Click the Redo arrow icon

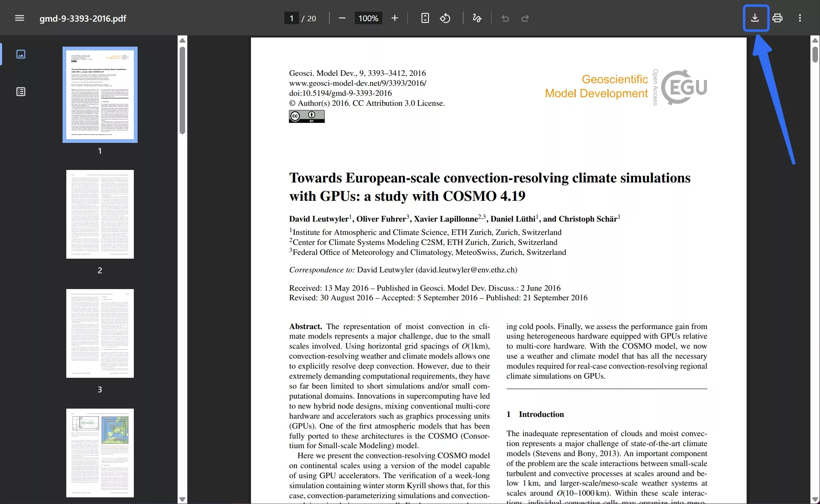coord(525,18)
